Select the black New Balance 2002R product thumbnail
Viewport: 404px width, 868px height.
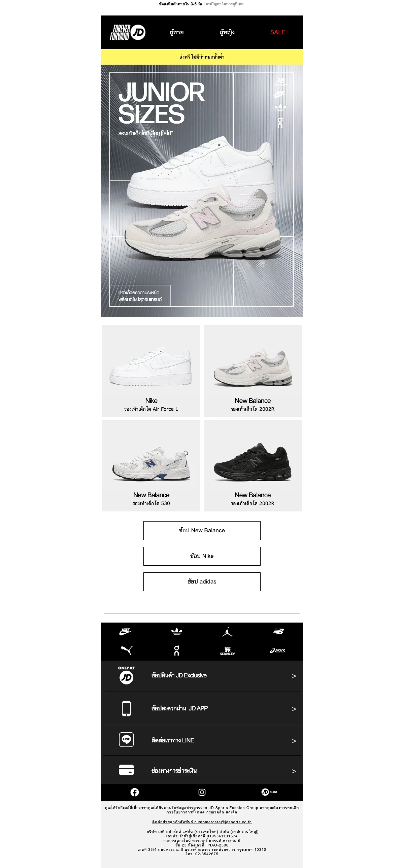click(x=253, y=465)
